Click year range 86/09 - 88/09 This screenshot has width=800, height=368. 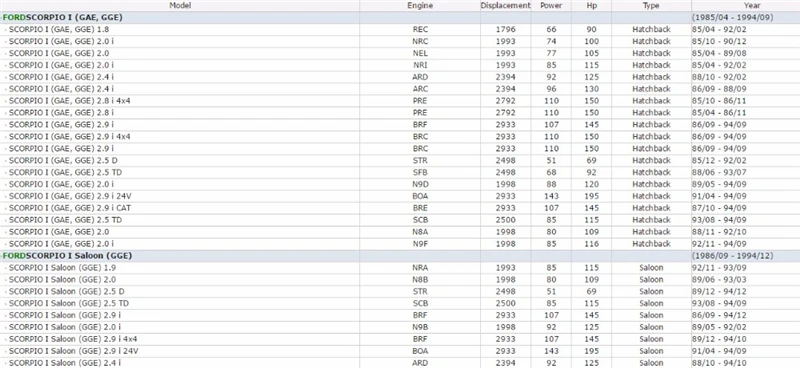tap(719, 89)
